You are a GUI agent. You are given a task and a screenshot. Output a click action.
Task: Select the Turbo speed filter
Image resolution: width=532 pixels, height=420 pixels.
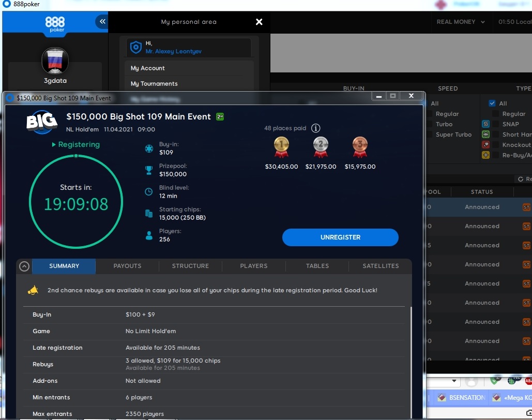(x=444, y=124)
